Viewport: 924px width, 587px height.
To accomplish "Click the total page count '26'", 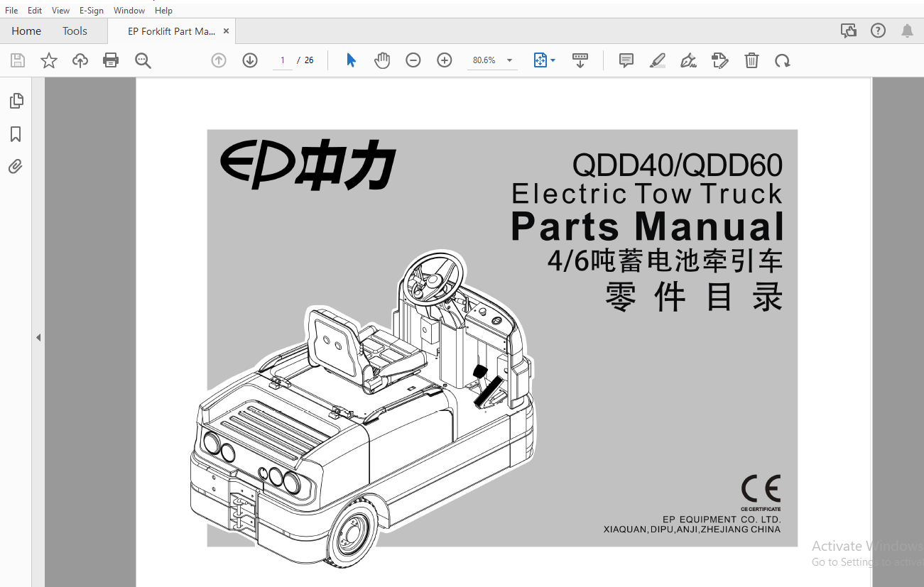I will (x=309, y=60).
